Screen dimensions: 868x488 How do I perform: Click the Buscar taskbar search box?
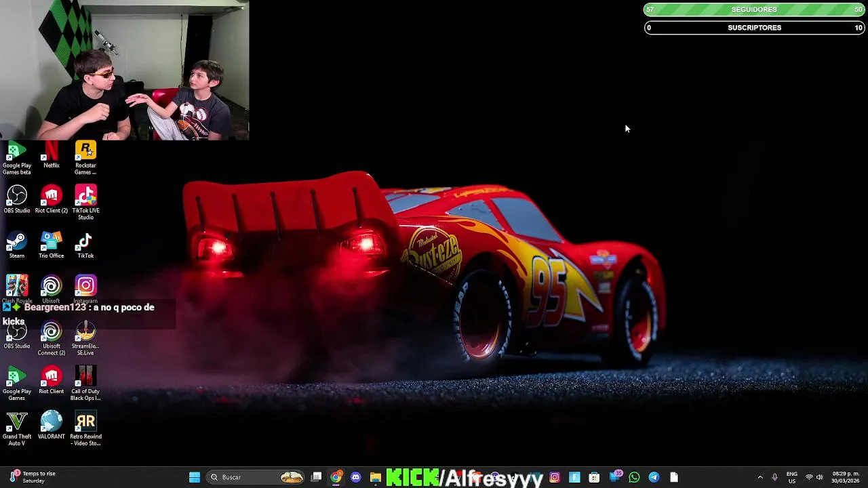(256, 477)
